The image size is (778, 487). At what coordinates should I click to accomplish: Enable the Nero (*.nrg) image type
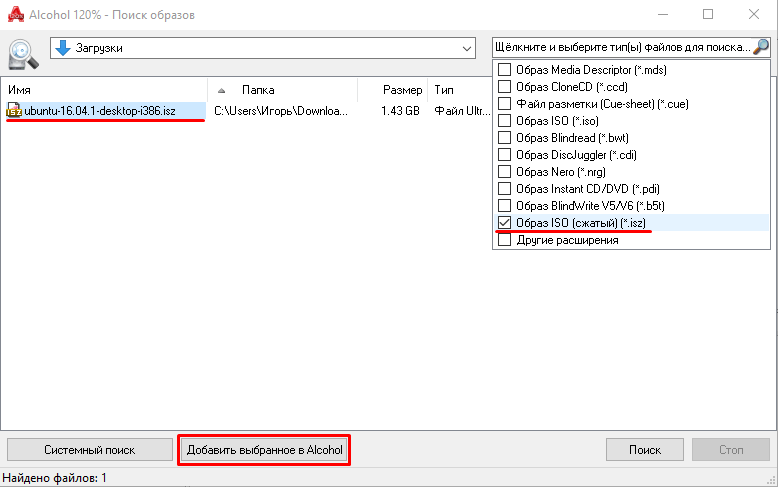point(504,172)
